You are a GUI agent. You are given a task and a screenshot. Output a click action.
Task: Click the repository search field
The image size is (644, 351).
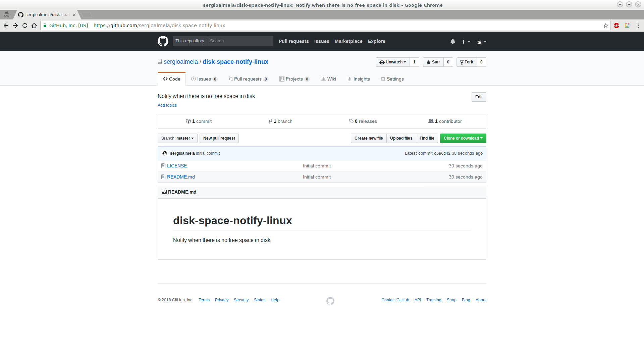pos(240,41)
